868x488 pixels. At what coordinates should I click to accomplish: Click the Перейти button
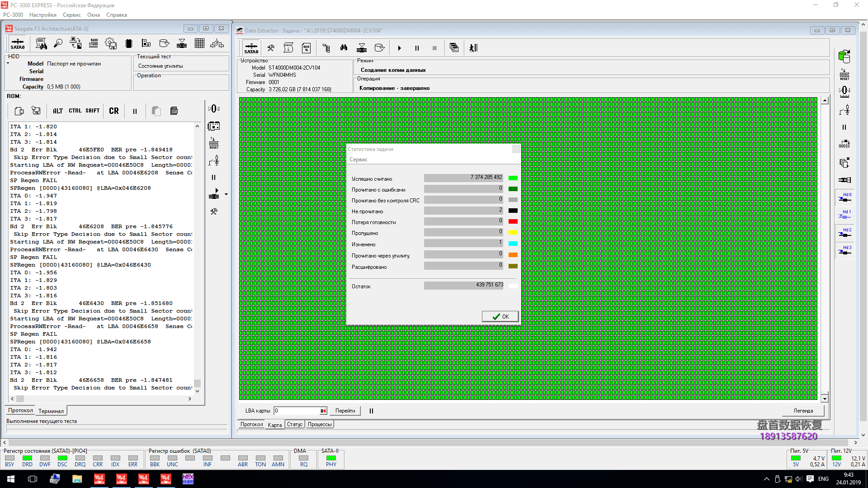tap(345, 411)
